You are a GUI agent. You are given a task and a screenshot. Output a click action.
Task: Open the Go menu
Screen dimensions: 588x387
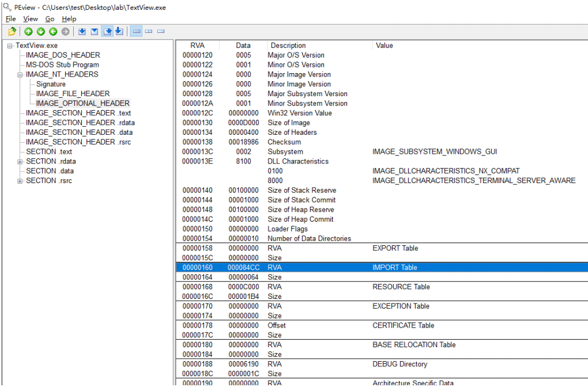[x=50, y=19]
